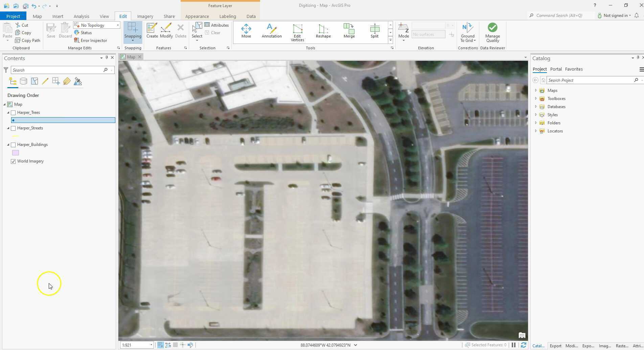Viewport: 644px width, 350px height.
Task: Uncheck the World Imagery layer
Action: click(x=14, y=161)
